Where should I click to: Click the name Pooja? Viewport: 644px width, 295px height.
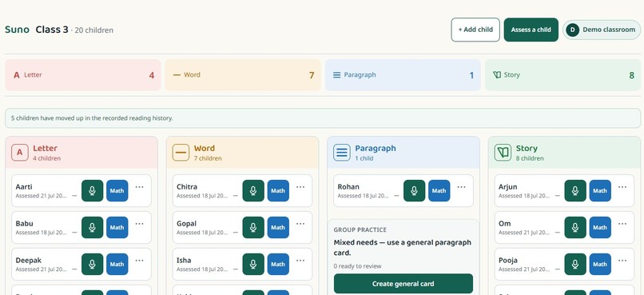click(508, 261)
